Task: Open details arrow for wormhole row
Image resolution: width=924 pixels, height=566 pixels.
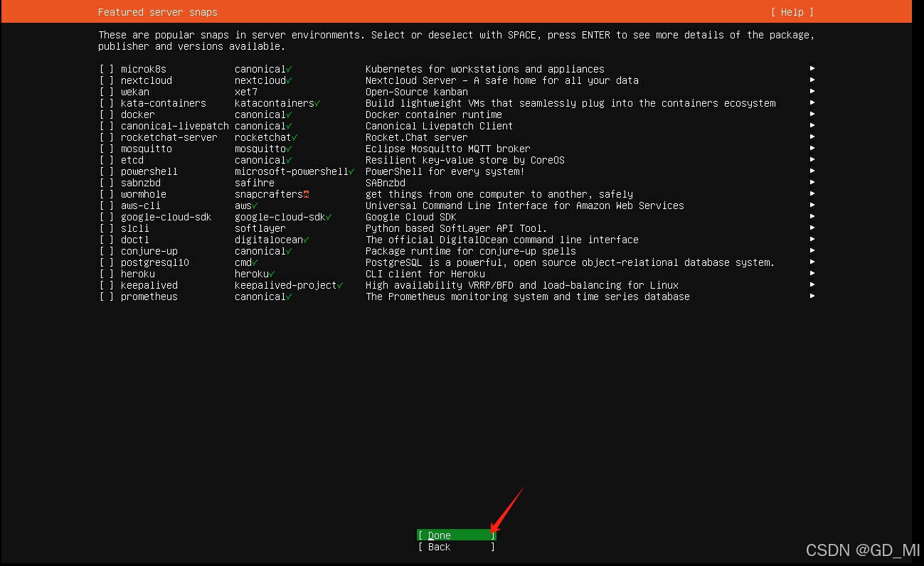Action: (812, 193)
